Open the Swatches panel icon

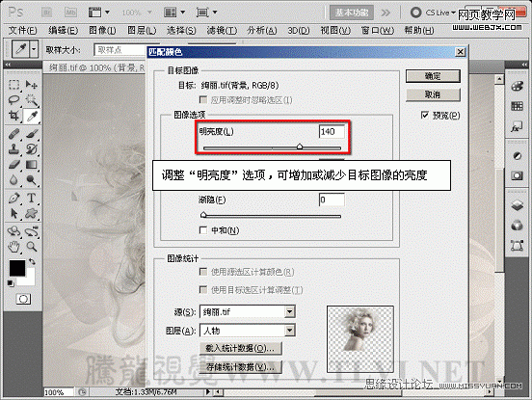[x=517, y=106]
